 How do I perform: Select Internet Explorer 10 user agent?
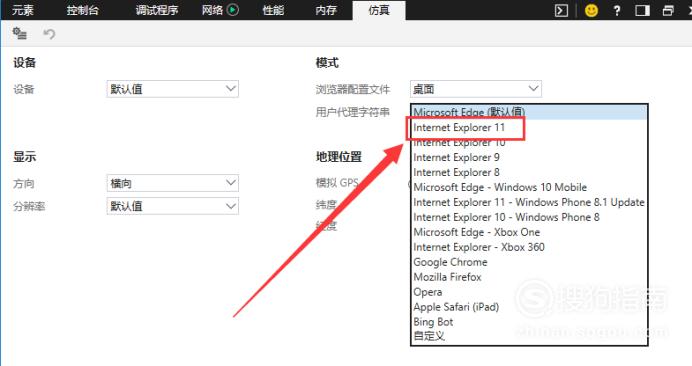pos(529,143)
